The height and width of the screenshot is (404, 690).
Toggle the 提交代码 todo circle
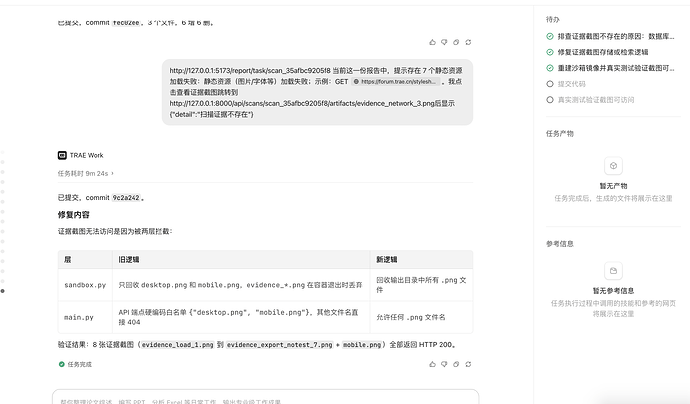tap(550, 84)
